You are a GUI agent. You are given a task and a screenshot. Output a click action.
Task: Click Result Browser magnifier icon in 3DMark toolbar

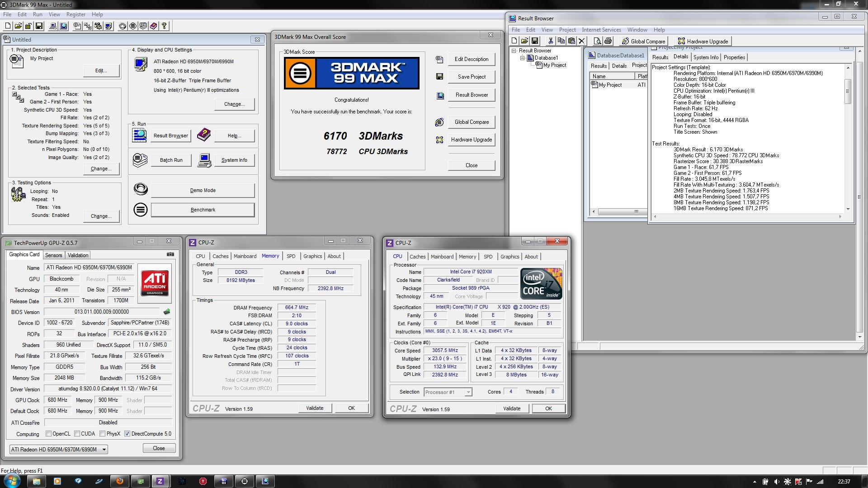(63, 26)
